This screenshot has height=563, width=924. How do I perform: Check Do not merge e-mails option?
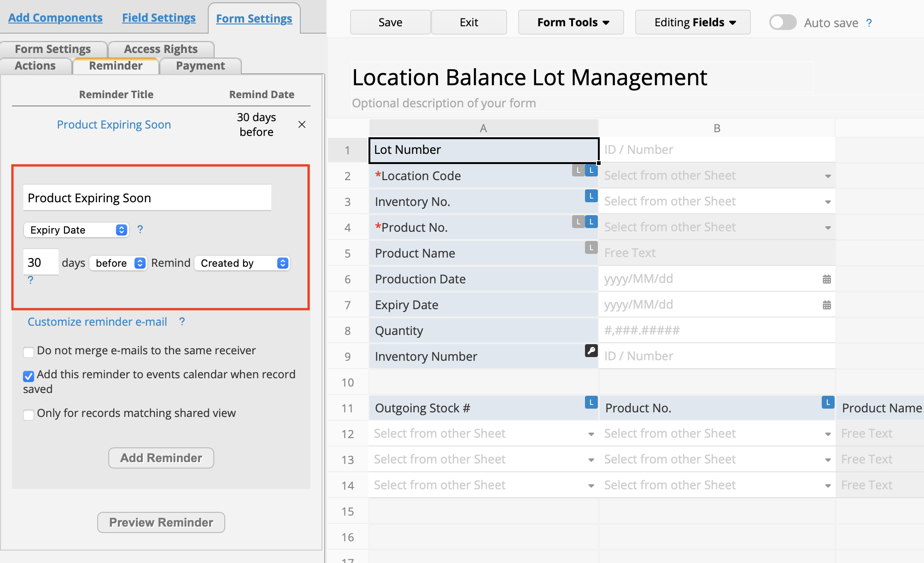(x=29, y=352)
